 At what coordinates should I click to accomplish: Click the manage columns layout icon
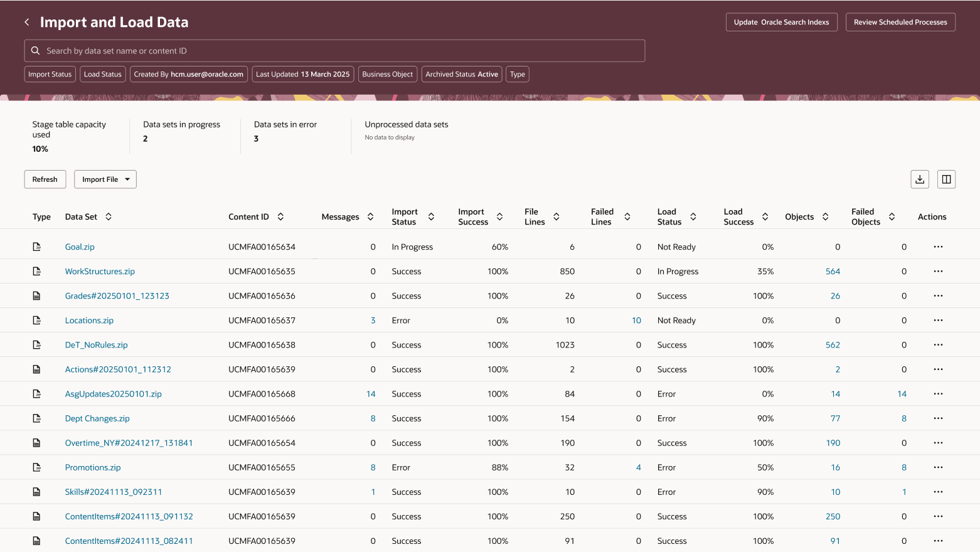[x=946, y=179]
